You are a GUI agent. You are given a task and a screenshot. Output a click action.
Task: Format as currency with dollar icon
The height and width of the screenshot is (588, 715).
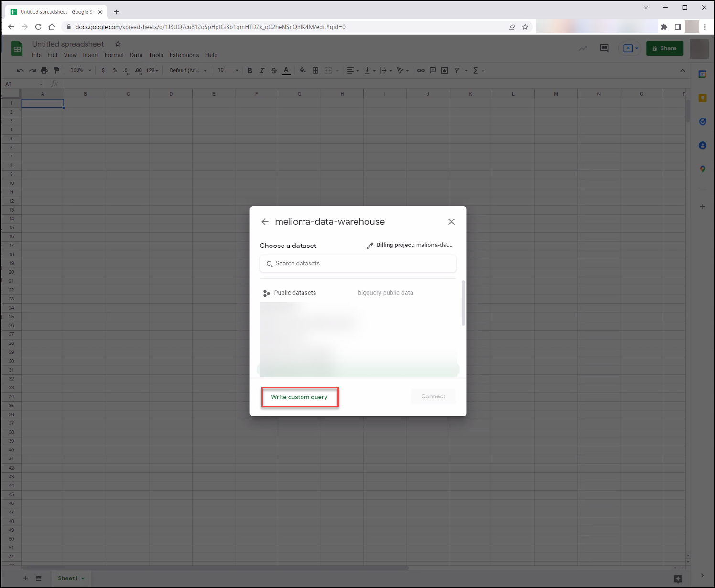point(103,70)
